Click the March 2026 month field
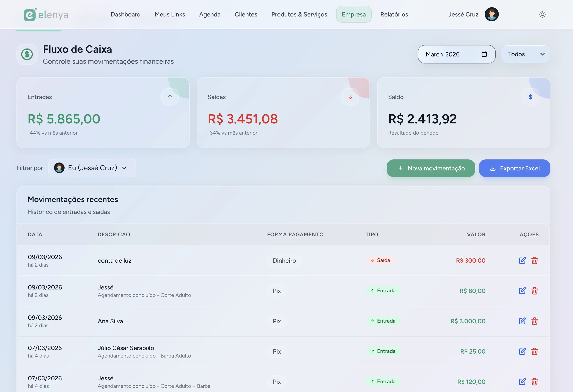This screenshot has width=573, height=392. (456, 54)
